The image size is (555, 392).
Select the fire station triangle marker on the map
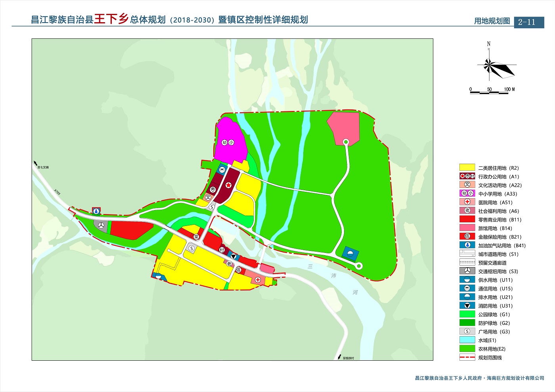(233, 257)
